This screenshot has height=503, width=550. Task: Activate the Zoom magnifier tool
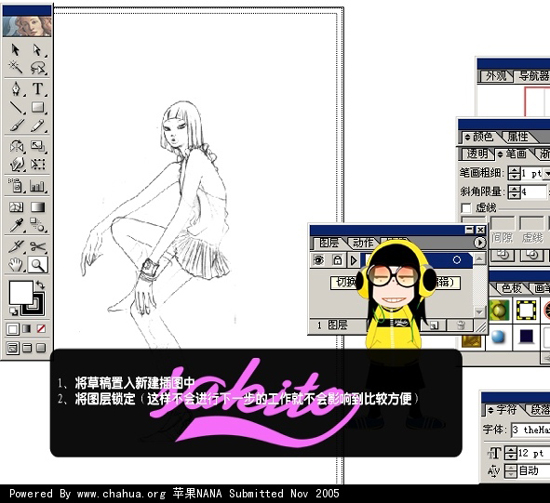coord(38,265)
